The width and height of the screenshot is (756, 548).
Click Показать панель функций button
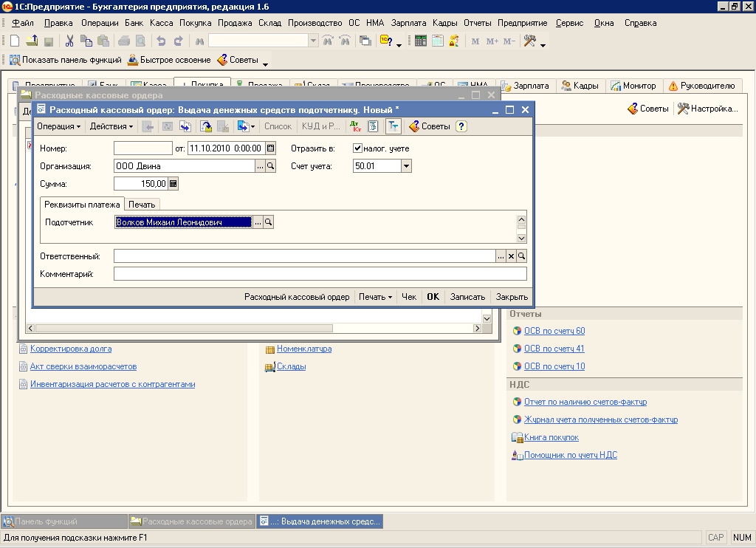click(66, 60)
